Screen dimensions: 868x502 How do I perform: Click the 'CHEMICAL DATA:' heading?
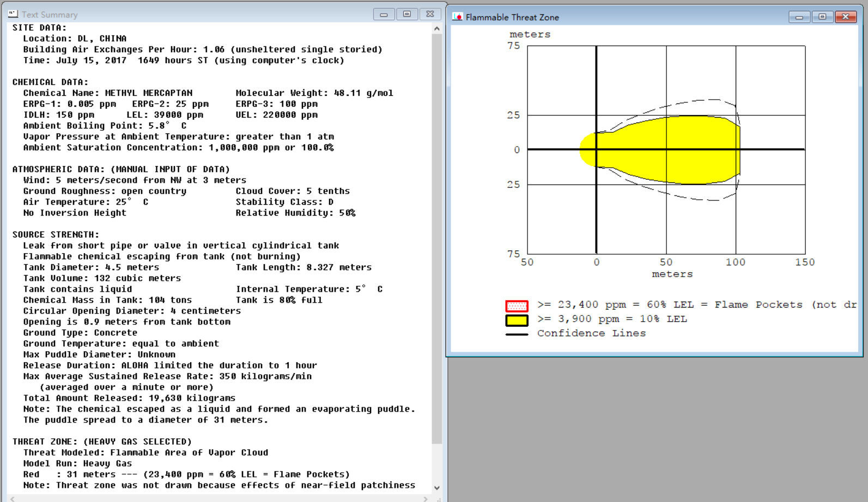tap(50, 82)
